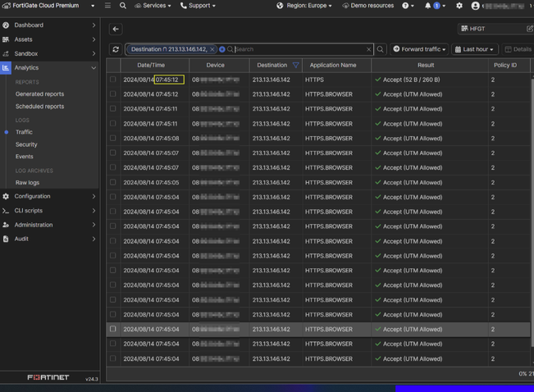The height and width of the screenshot is (392, 534).
Task: Check the first log row checkbox
Action: coord(113,80)
